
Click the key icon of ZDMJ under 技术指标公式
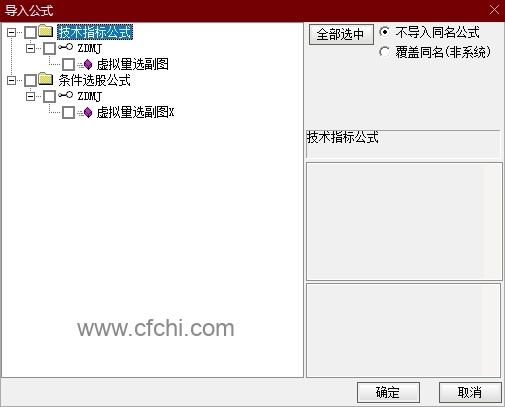65,47
